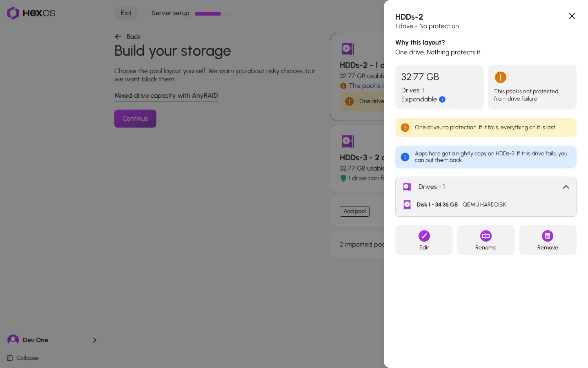Click the '2 imported' pools row
Screen dimensions: 588x368
(x=357, y=245)
